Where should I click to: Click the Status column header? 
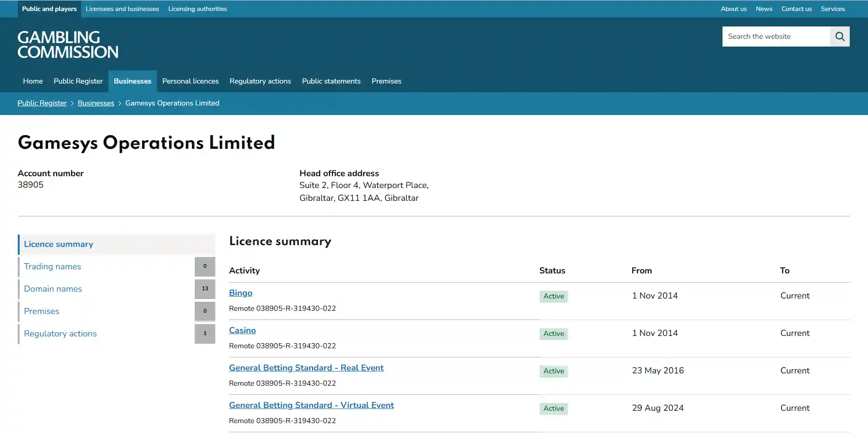(x=552, y=271)
